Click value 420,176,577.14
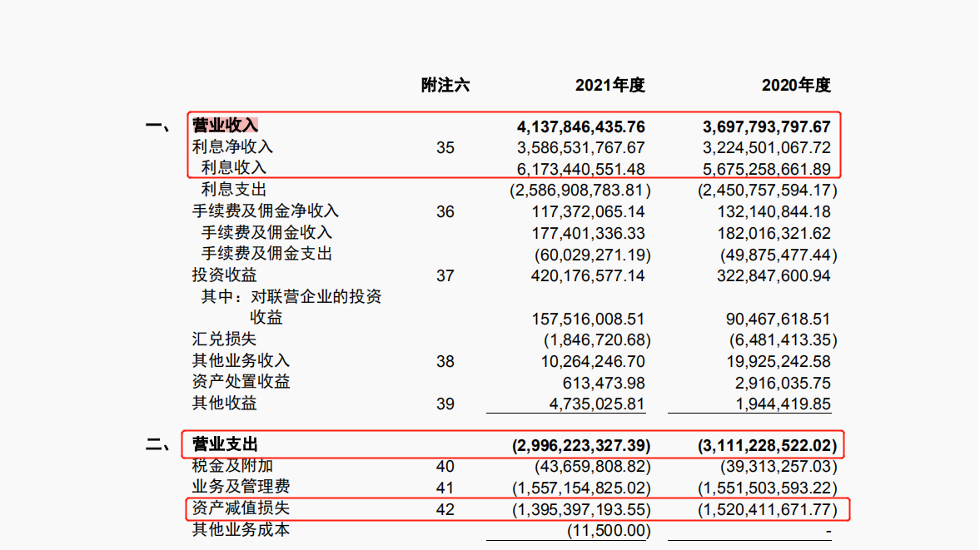980x550 pixels. click(x=588, y=276)
